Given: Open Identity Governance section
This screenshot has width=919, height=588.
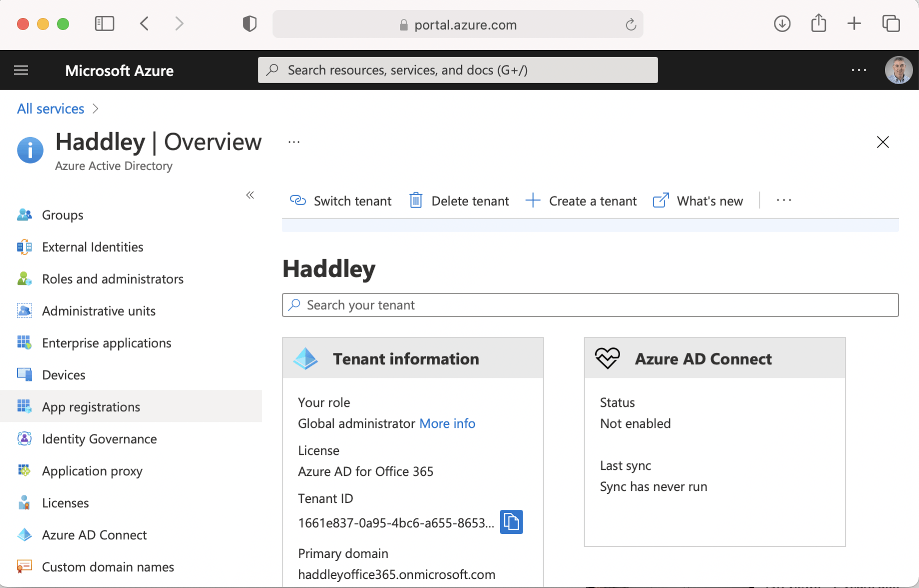Looking at the screenshot, I should (99, 439).
